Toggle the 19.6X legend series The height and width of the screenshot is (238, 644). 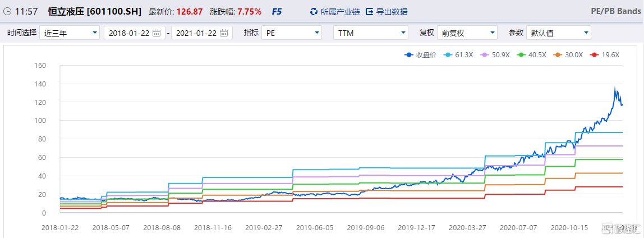point(604,54)
